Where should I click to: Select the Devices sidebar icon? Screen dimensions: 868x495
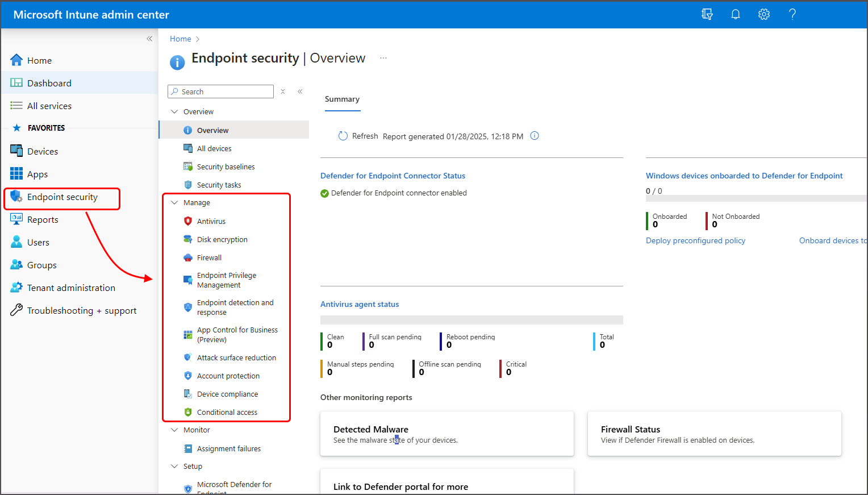tap(41, 151)
